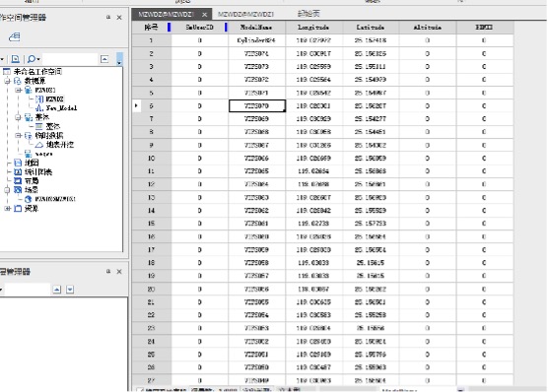Click the current-row arrow marker beside row 6
This screenshot has height=392, width=548.
136,105
